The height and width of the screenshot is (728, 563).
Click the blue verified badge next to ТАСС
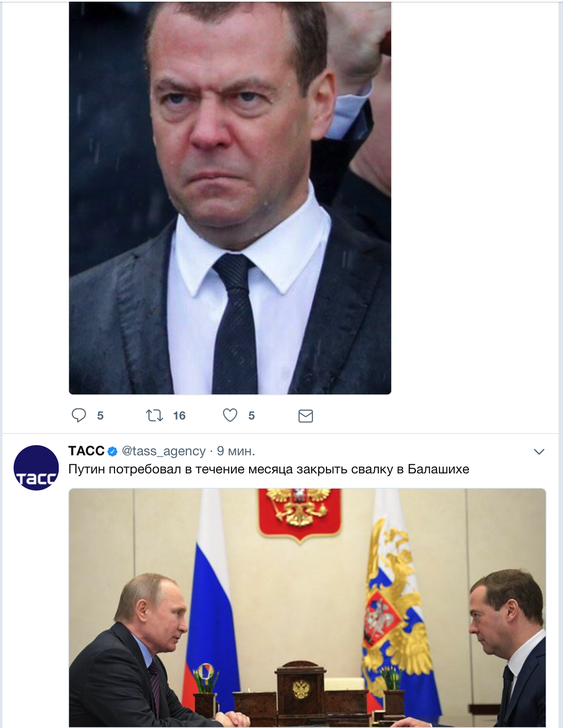112,452
